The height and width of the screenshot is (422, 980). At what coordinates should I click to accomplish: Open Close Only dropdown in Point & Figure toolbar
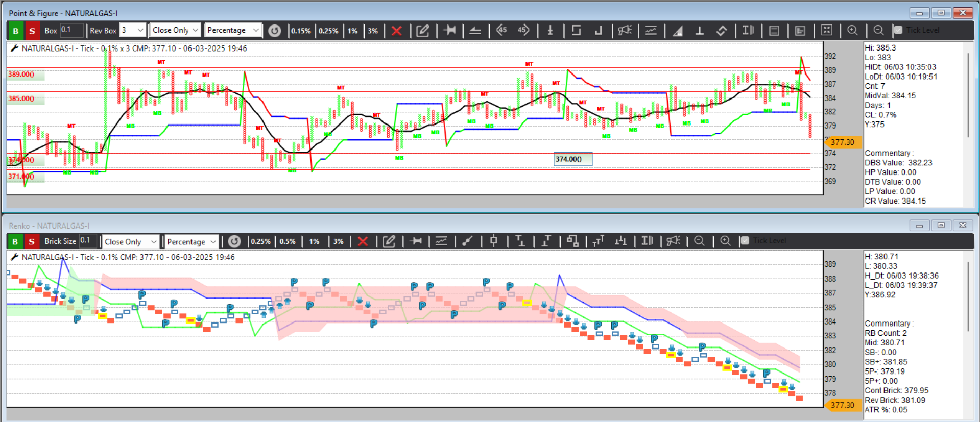point(175,30)
